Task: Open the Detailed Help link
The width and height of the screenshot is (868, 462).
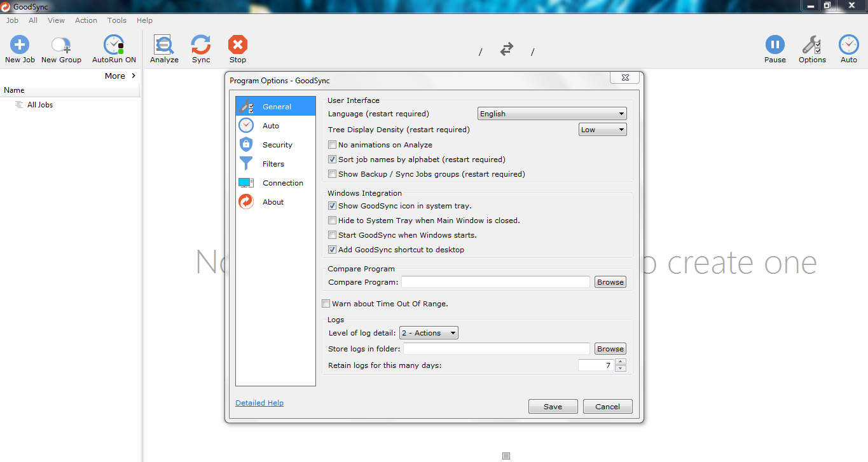Action: pos(259,403)
